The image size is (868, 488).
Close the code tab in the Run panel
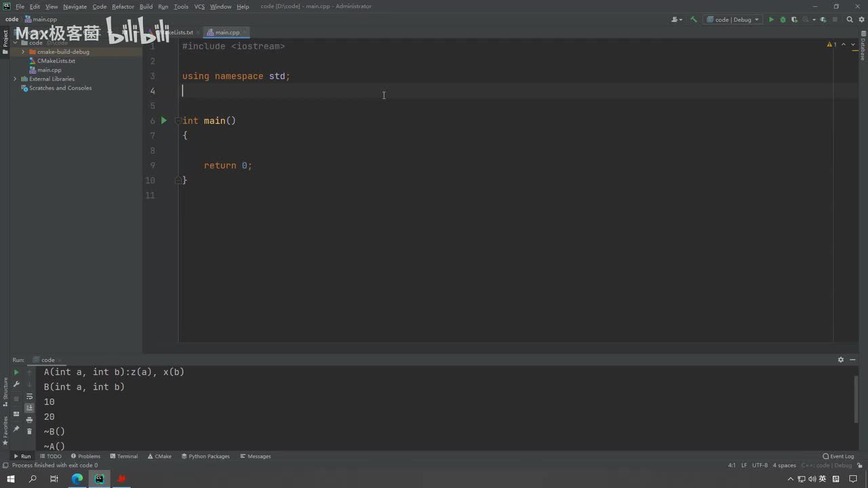(60, 360)
